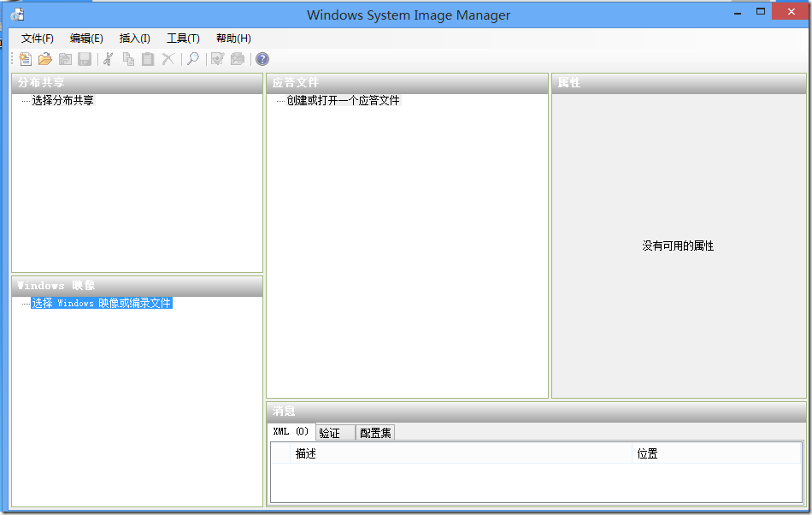Click the Validate Answer File icon

217,59
